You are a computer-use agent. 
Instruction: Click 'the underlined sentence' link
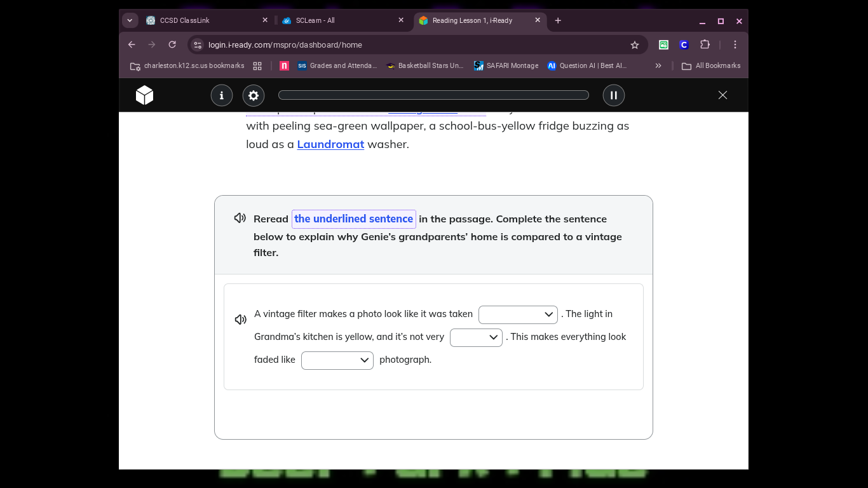tap(353, 219)
